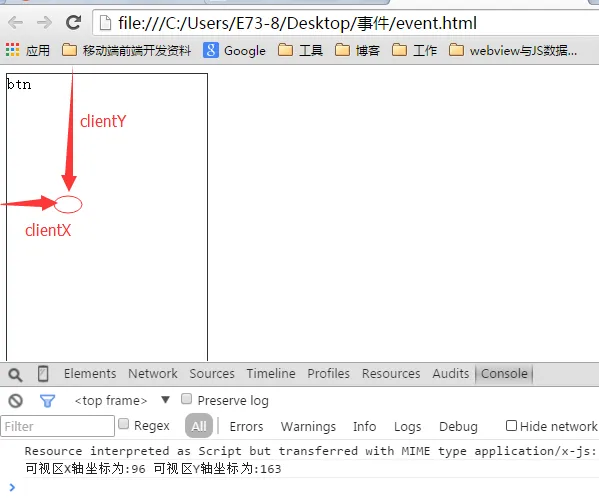Click the browser back arrow
Screen dimensions: 599x498
click(x=16, y=23)
